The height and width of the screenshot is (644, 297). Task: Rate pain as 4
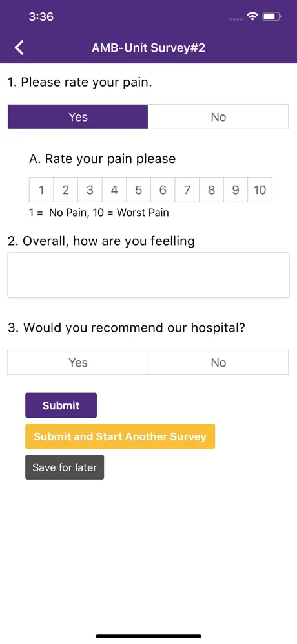(114, 189)
